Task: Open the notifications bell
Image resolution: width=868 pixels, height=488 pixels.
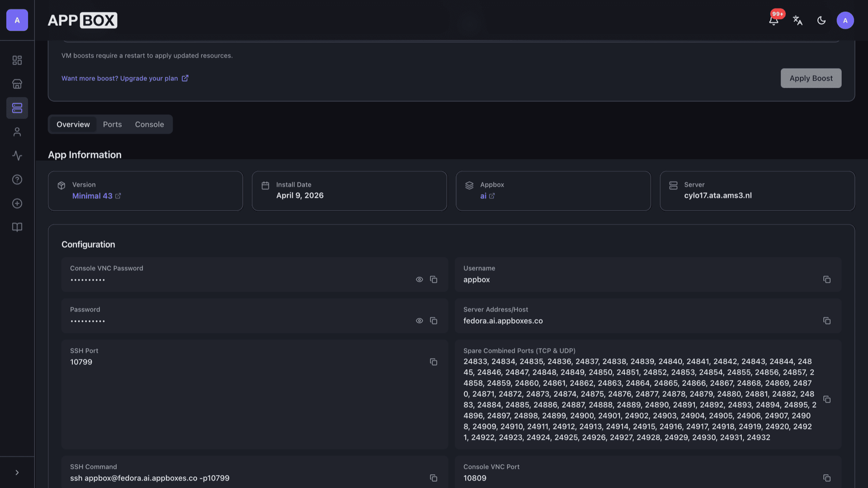Action: tap(774, 20)
